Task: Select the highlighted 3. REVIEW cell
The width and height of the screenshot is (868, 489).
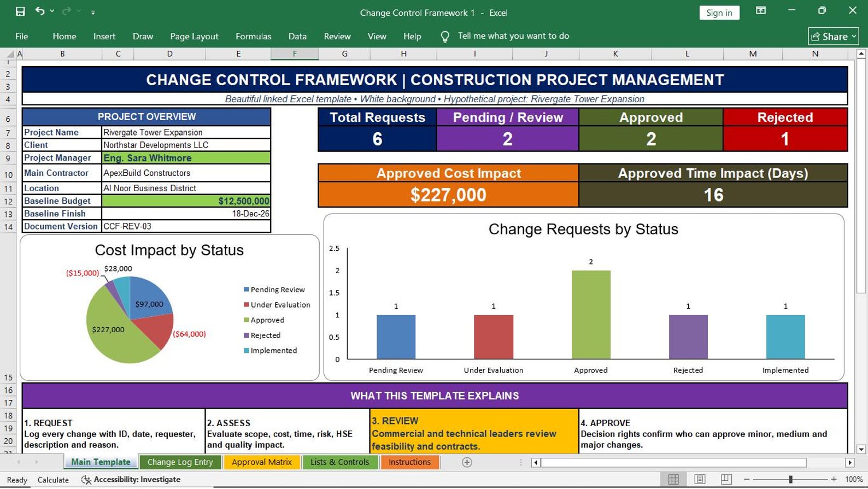Action: click(x=474, y=431)
